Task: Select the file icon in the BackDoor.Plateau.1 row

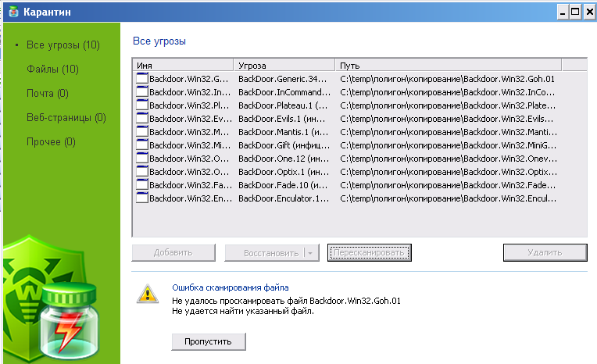Action: tap(141, 105)
